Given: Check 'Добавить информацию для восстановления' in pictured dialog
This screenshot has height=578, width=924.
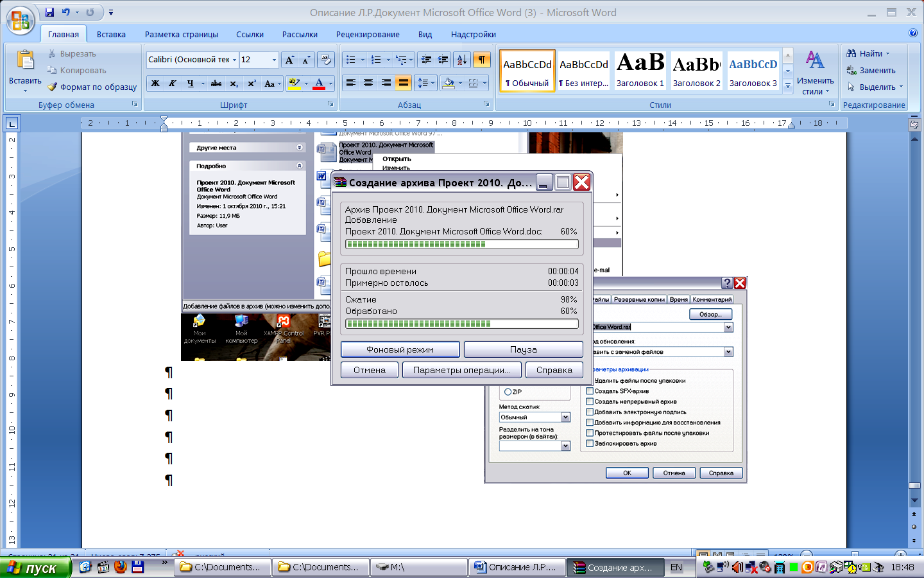Looking at the screenshot, I should point(590,423).
